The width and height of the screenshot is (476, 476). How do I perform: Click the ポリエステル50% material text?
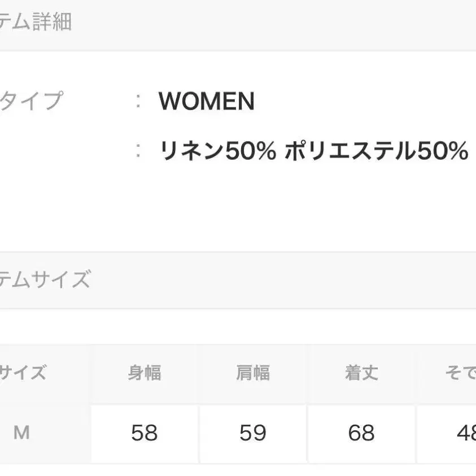click(376, 151)
